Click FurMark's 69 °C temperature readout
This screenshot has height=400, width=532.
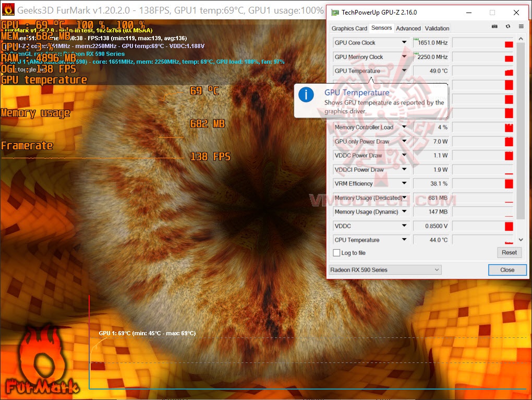tap(204, 91)
